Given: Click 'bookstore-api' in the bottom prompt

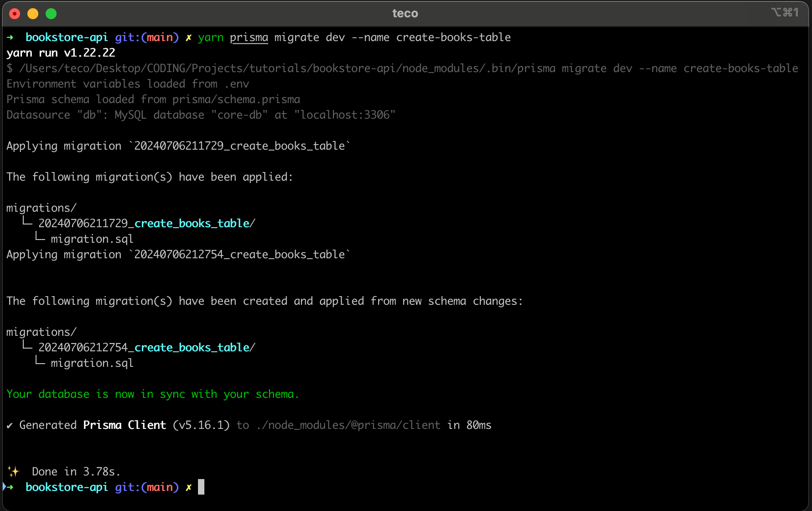Looking at the screenshot, I should click(x=67, y=487).
